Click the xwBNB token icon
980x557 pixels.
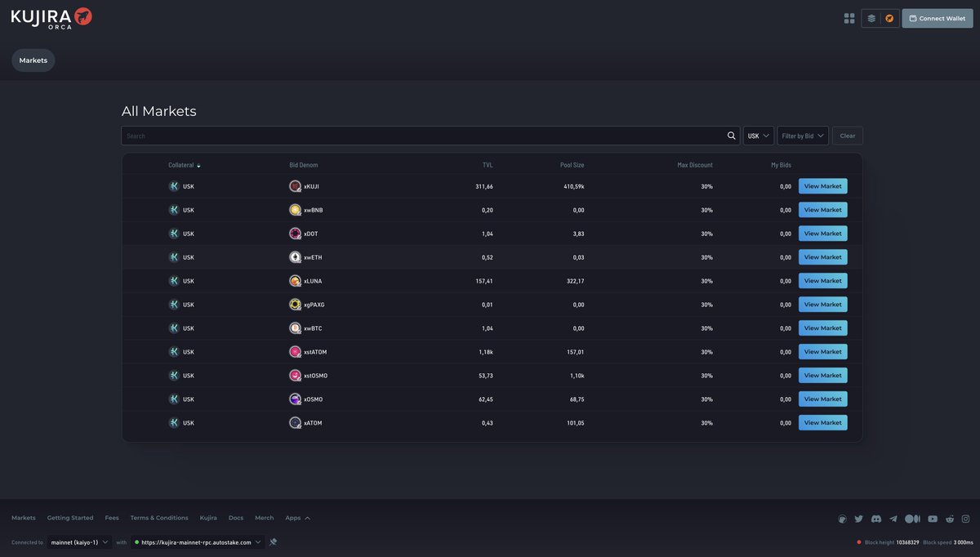295,210
